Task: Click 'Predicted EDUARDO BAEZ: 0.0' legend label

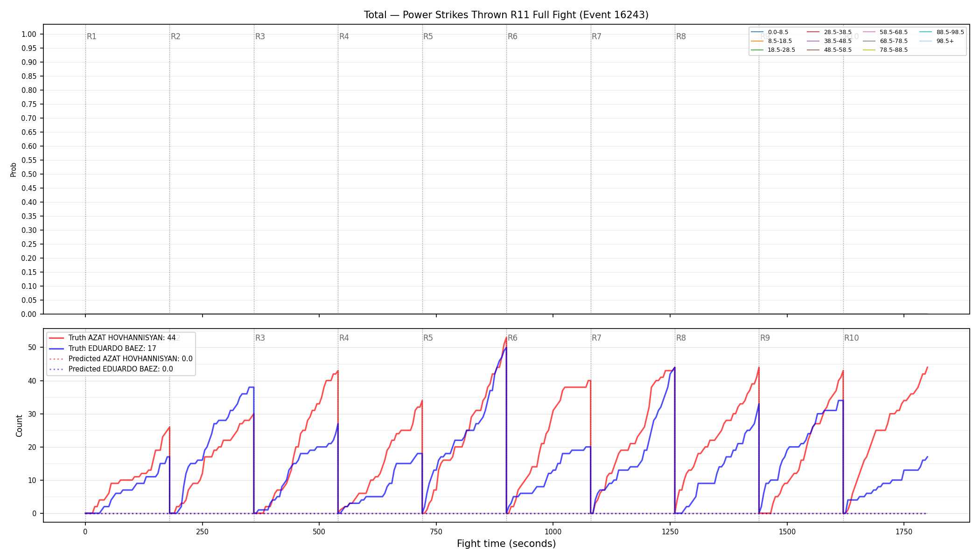Action: (121, 369)
